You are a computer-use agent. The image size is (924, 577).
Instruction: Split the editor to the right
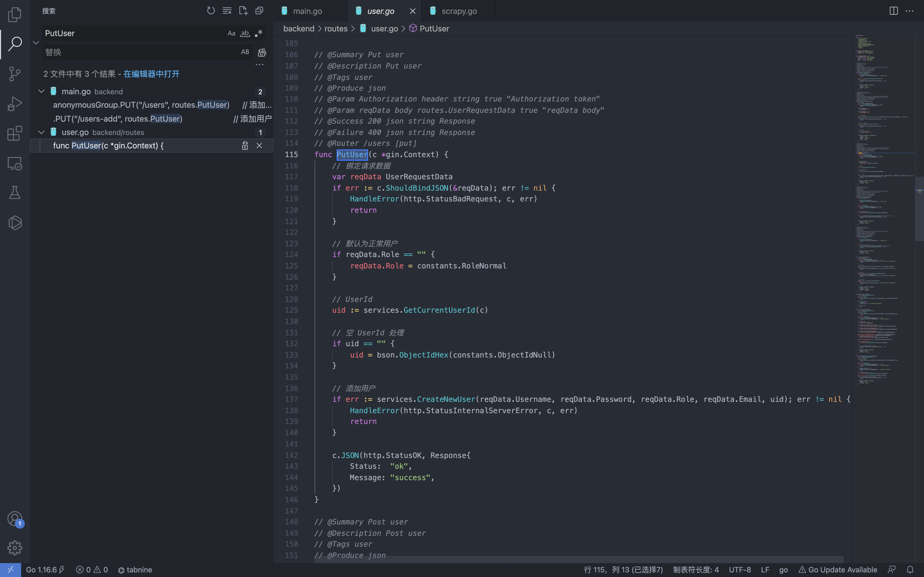pyautogui.click(x=894, y=11)
